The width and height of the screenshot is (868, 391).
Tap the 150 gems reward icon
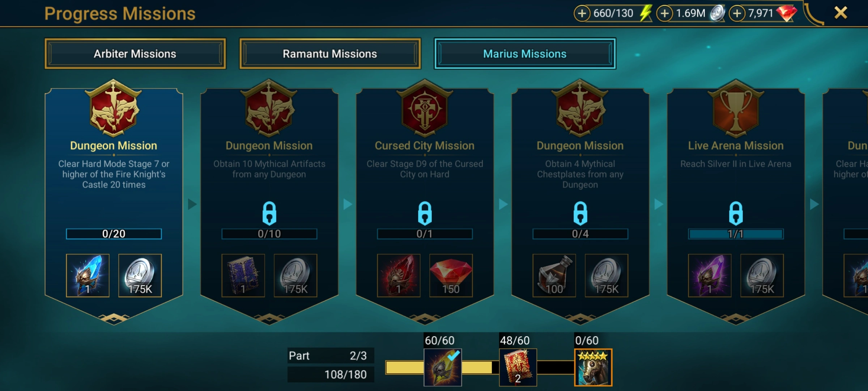click(451, 276)
